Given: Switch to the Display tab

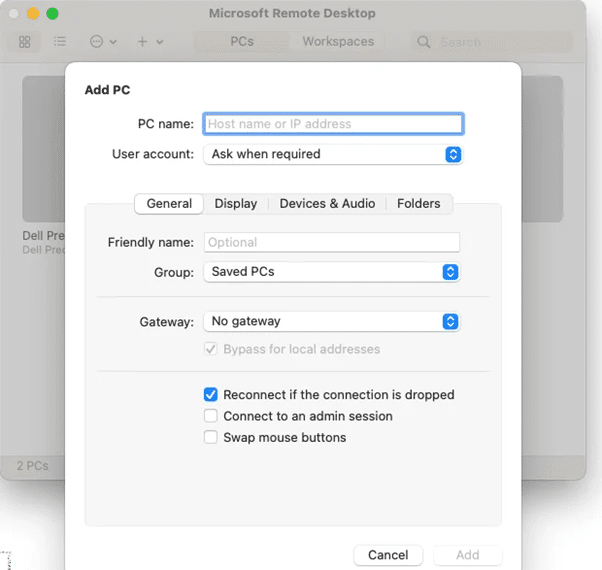Looking at the screenshot, I should click(236, 203).
